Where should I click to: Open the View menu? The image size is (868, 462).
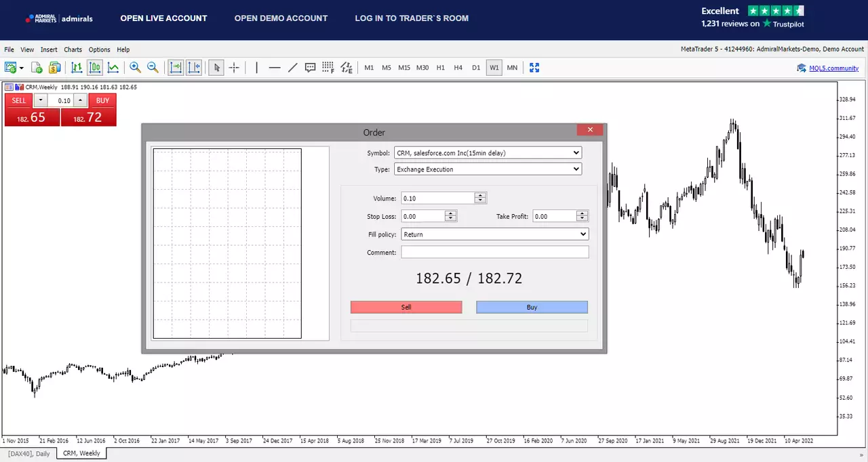pyautogui.click(x=27, y=49)
